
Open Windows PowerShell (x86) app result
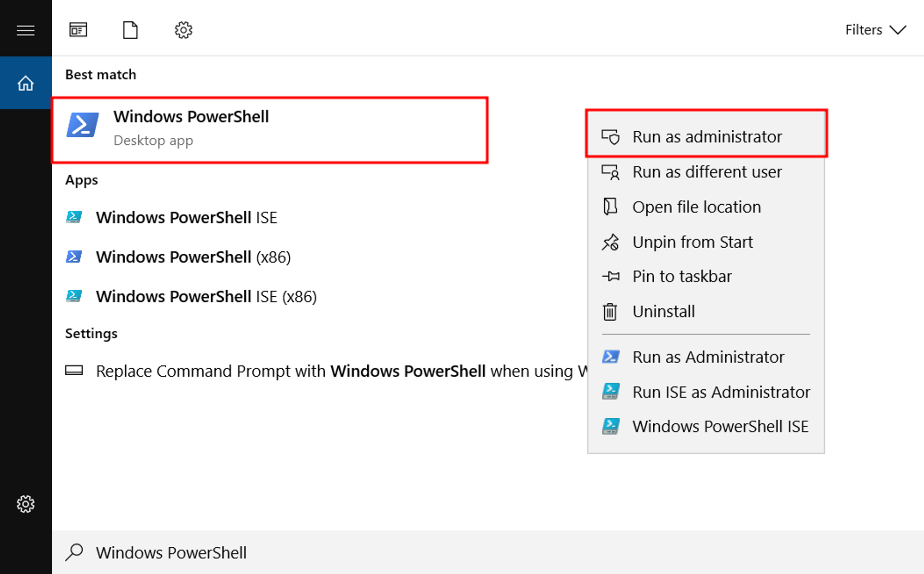pos(193,257)
